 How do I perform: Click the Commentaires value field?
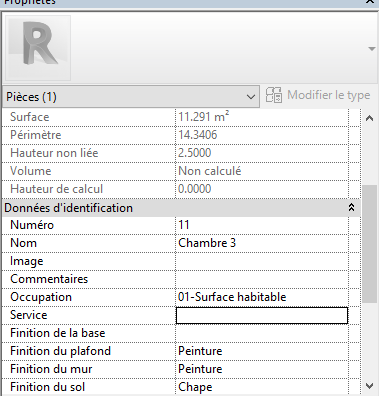262,279
